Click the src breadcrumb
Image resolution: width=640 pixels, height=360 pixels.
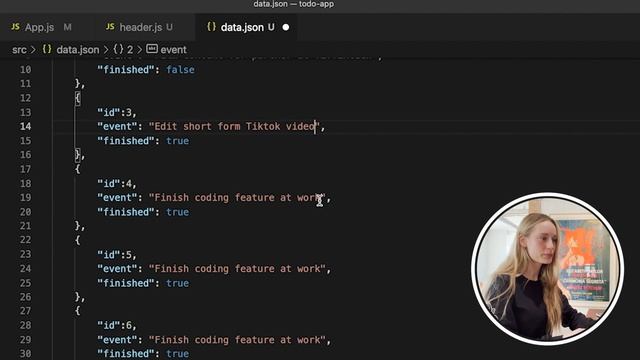(19, 50)
